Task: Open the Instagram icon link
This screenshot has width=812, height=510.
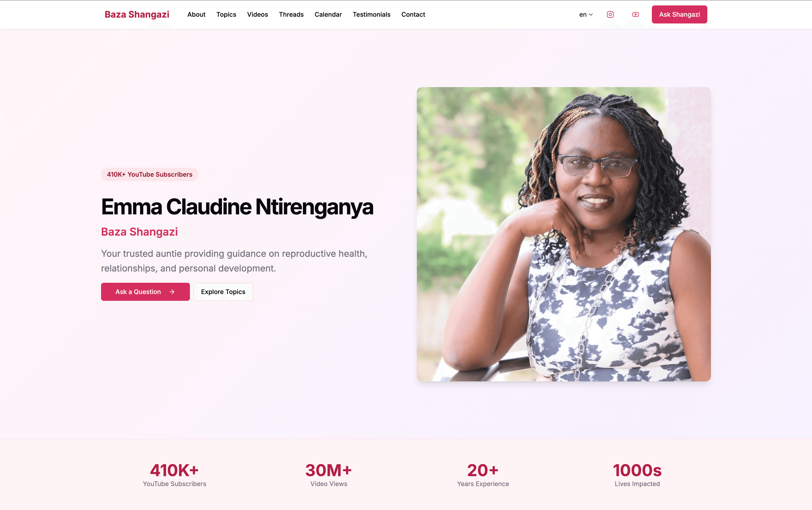Action: pos(610,14)
